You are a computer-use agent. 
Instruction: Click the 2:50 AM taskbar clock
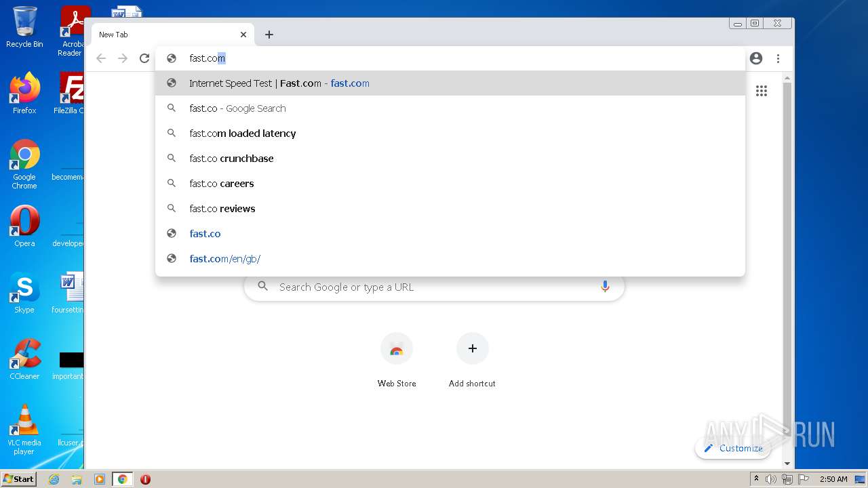point(833,479)
